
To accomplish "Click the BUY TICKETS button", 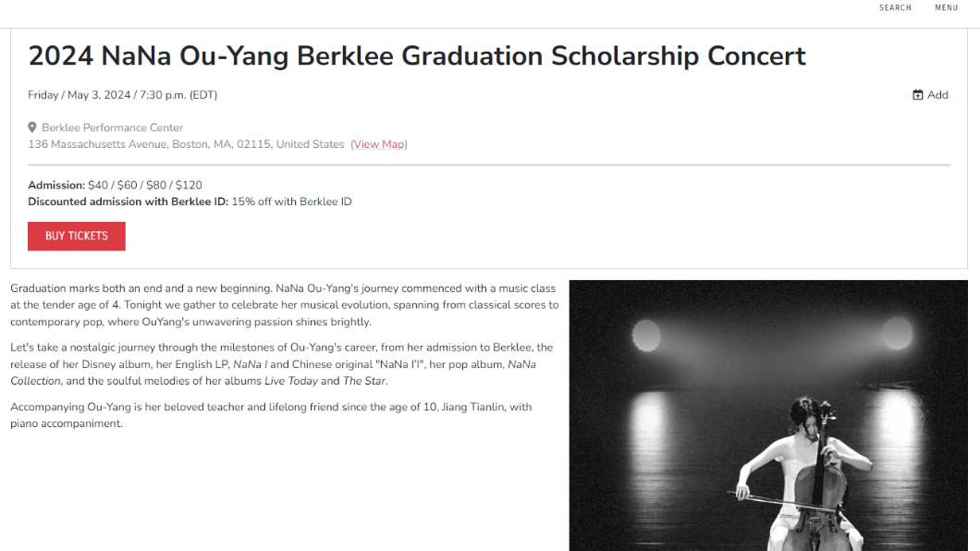I will tap(76, 236).
